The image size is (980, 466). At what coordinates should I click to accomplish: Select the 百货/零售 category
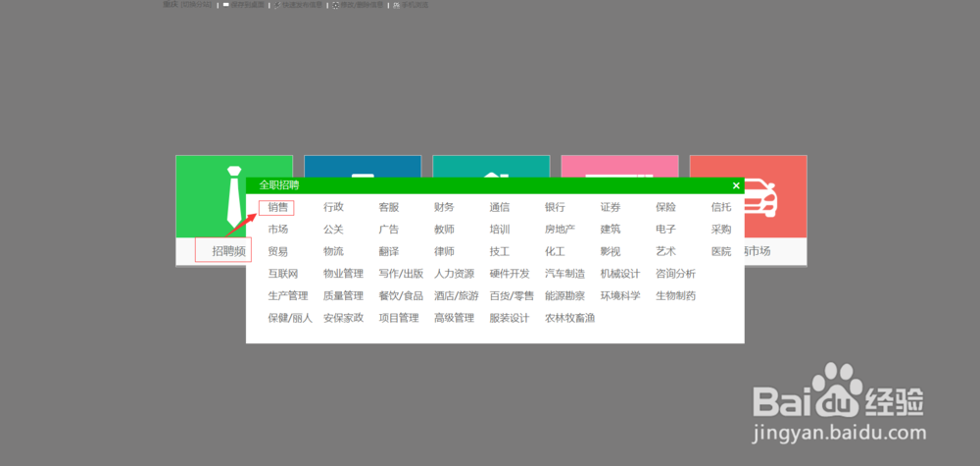click(x=512, y=296)
